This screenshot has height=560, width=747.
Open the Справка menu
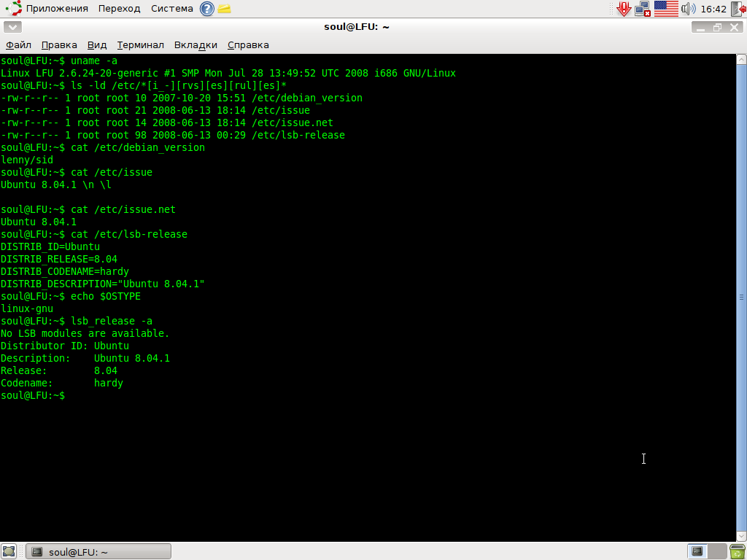click(248, 44)
